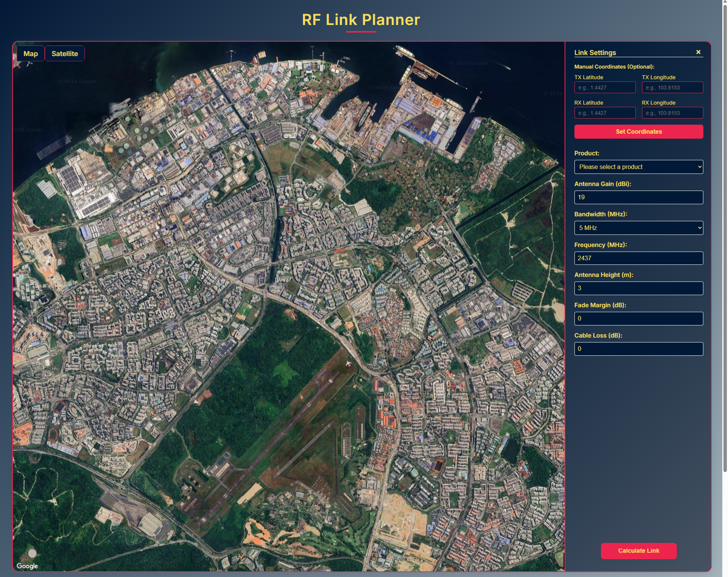Focus the RX Longitude input field
This screenshot has width=728, height=577.
(x=673, y=113)
